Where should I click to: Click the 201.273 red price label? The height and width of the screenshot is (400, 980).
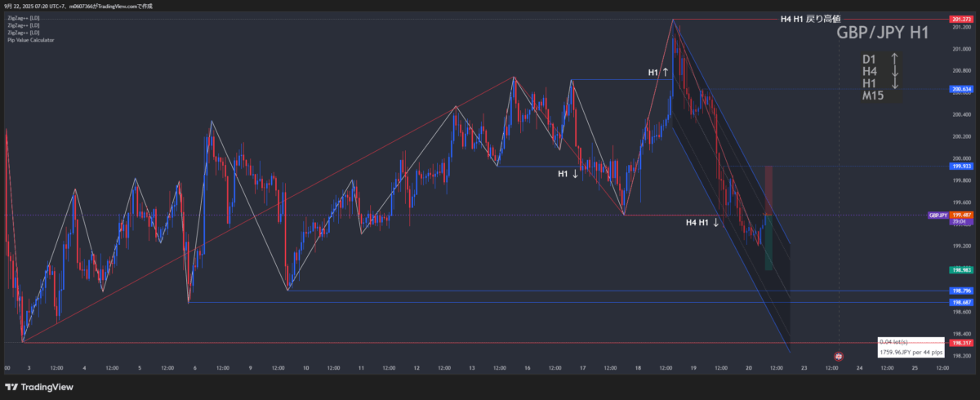coord(960,19)
